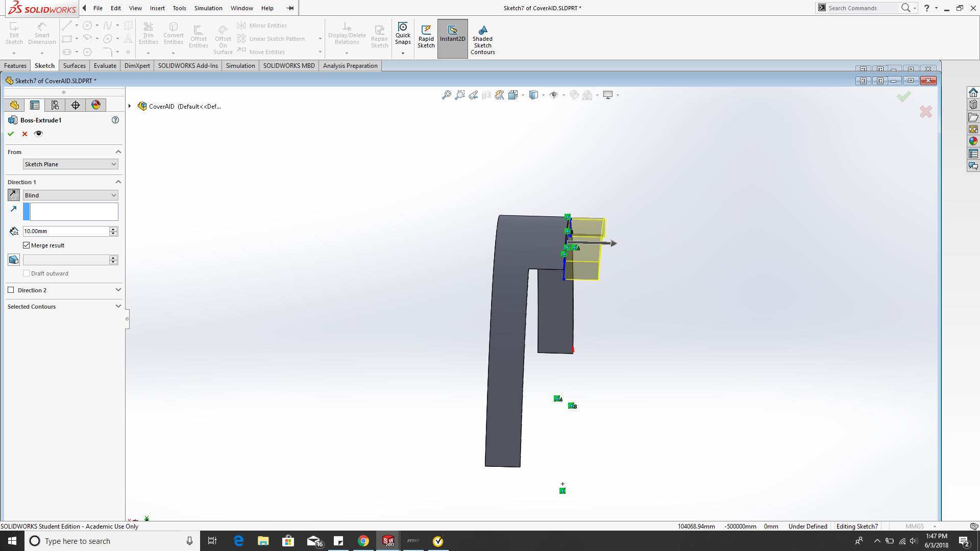
Task: Open the File menu
Action: point(98,8)
